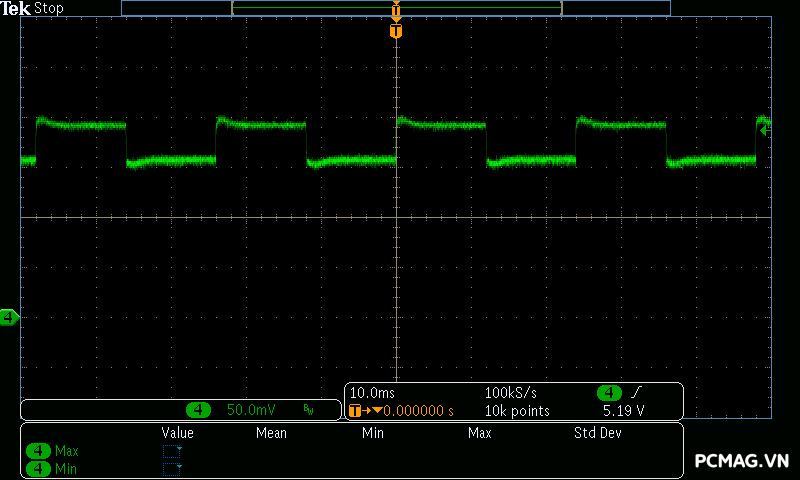Viewport: 800px width, 480px height.
Task: Click the 50.0mV vertical scale readout
Action: click(251, 410)
